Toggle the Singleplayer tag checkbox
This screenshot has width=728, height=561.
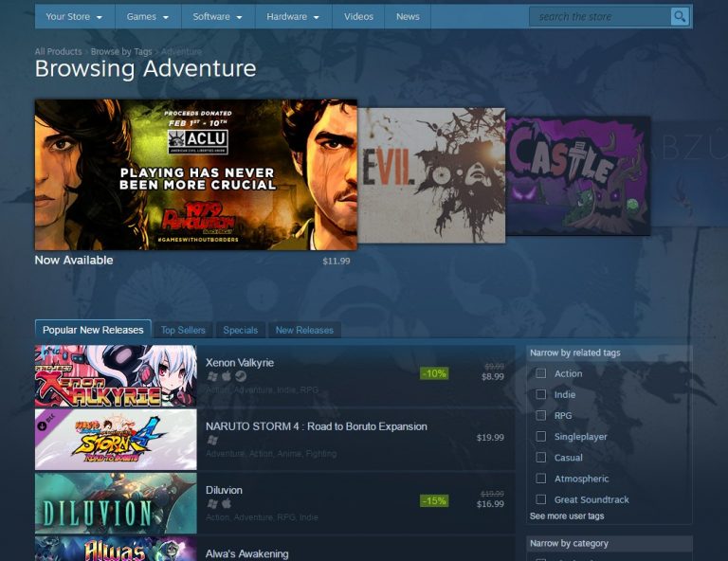pos(541,436)
